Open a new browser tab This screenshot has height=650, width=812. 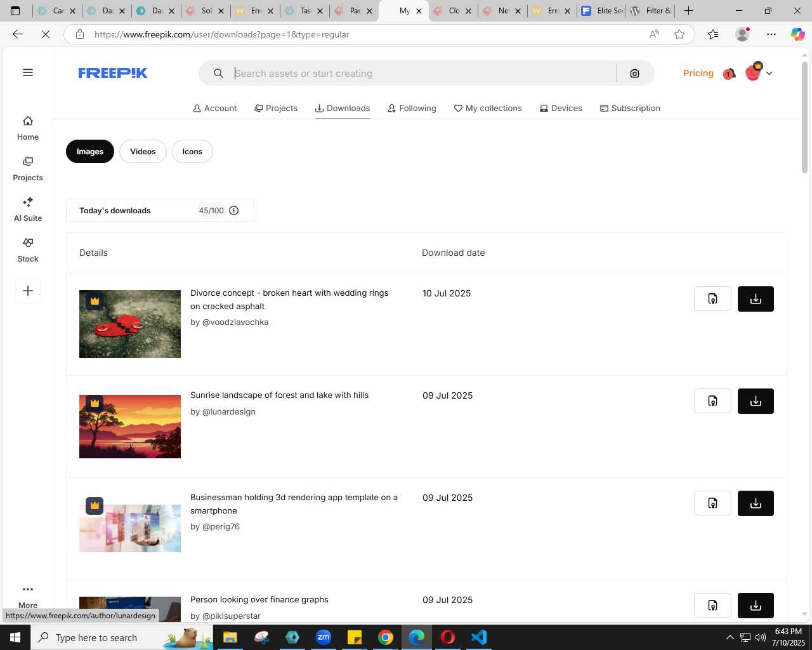coord(688,11)
